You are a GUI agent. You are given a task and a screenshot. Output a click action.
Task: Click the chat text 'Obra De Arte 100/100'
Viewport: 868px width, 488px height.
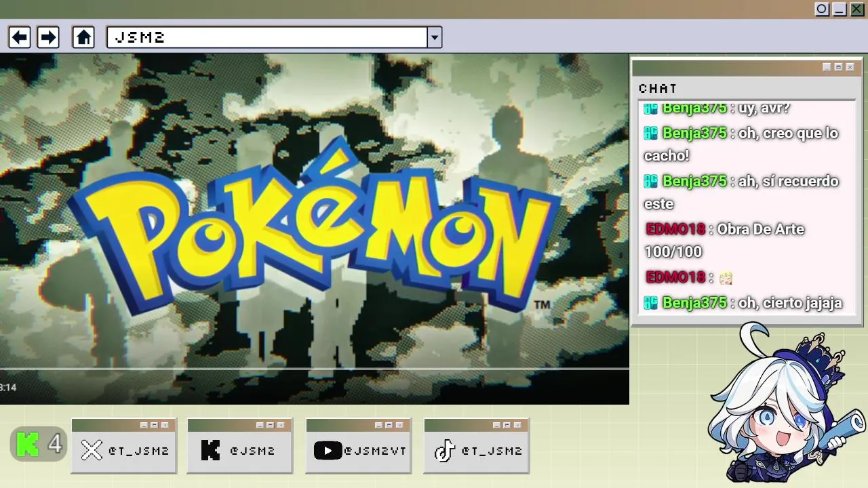pos(724,240)
